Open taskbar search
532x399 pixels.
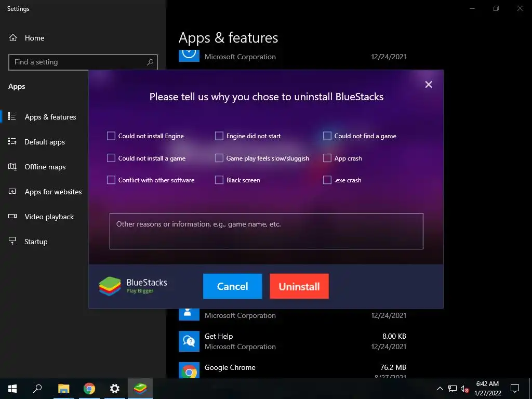pos(37,389)
